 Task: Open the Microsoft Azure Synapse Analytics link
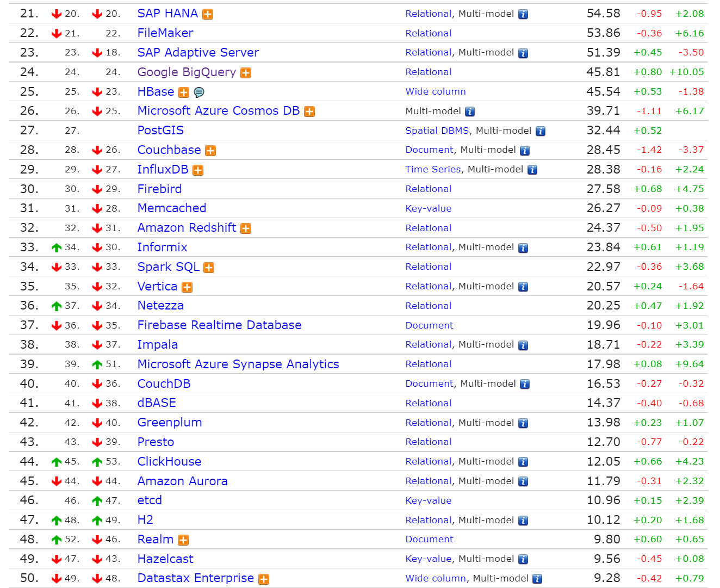coord(238,364)
